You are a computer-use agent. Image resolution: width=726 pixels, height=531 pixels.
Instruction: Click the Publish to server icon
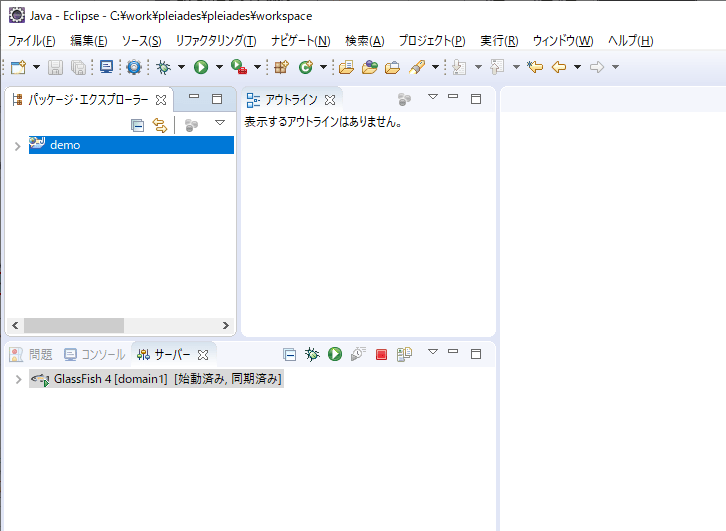pyautogui.click(x=404, y=354)
